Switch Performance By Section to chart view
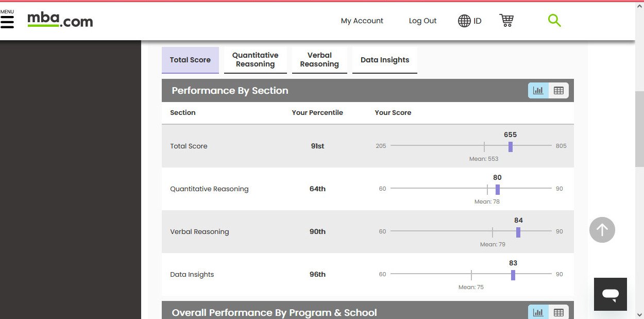Screen dimensions: 644x319 point(538,91)
